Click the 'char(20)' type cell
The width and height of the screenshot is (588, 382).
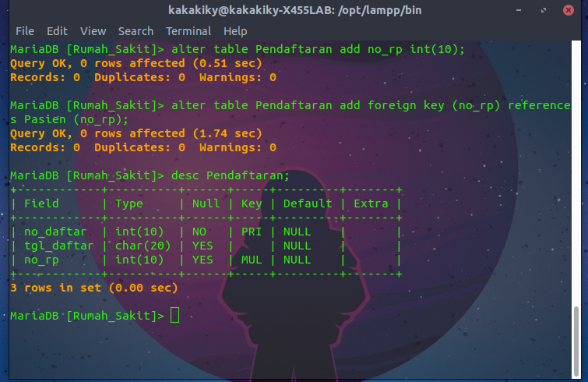(143, 246)
